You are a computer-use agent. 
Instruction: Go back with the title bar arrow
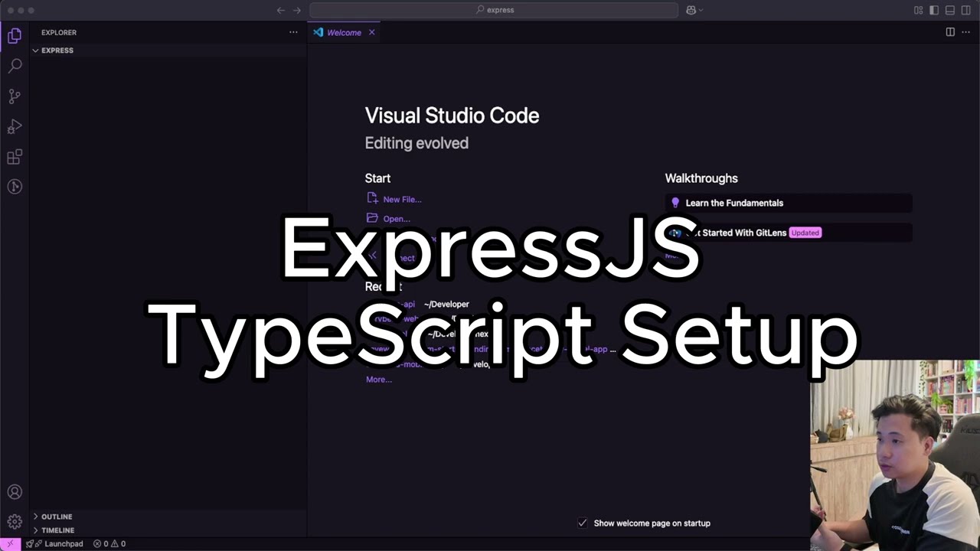point(280,10)
